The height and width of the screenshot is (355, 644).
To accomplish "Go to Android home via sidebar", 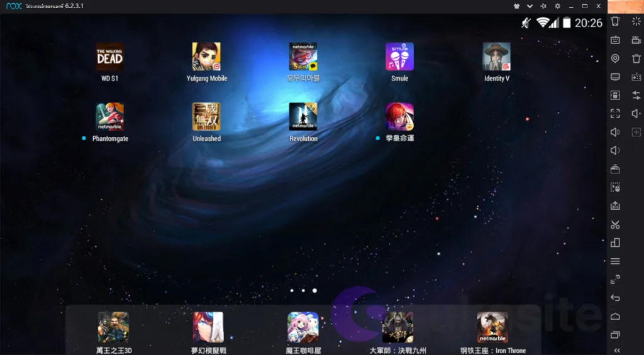I will tap(615, 317).
